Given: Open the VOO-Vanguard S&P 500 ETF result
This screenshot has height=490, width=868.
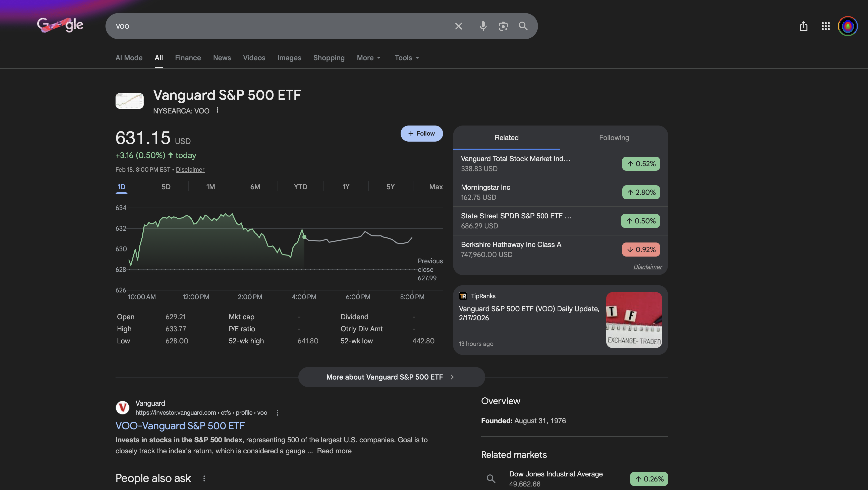Looking at the screenshot, I should tap(180, 426).
